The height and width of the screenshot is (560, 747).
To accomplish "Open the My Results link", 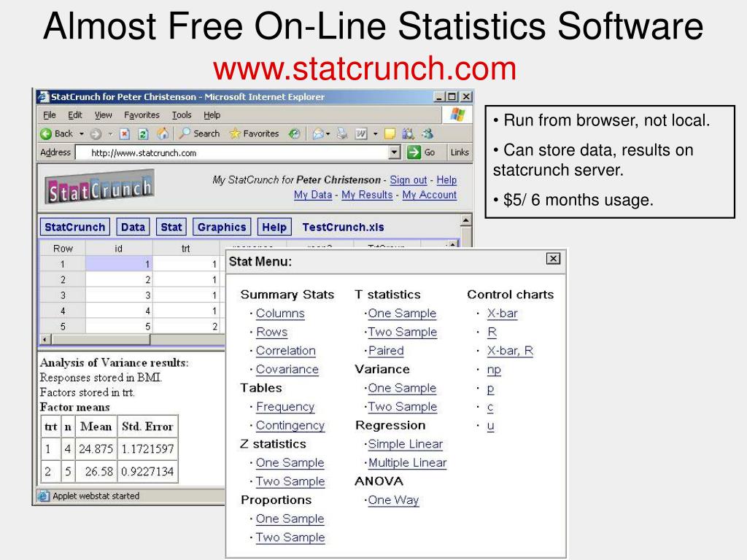I will coord(367,195).
